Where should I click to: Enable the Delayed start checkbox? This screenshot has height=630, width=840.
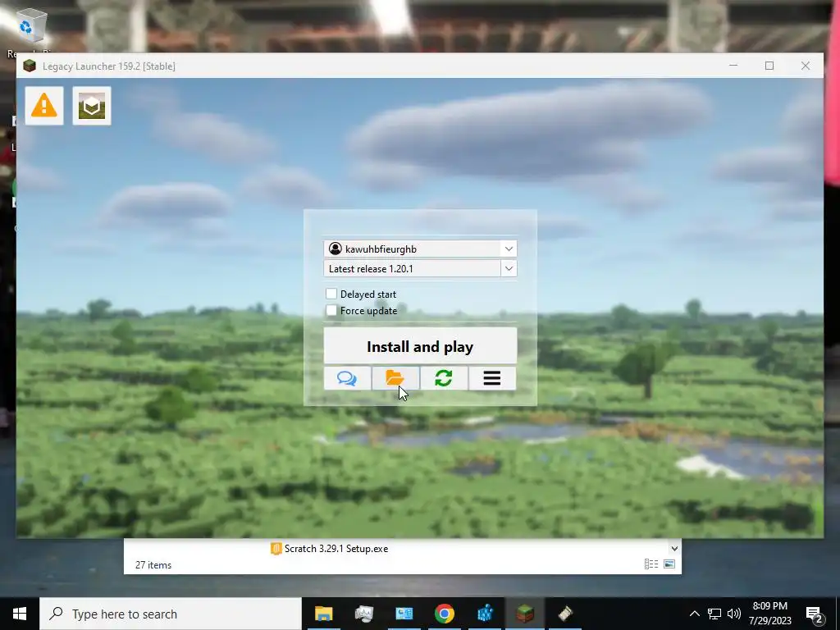point(331,294)
